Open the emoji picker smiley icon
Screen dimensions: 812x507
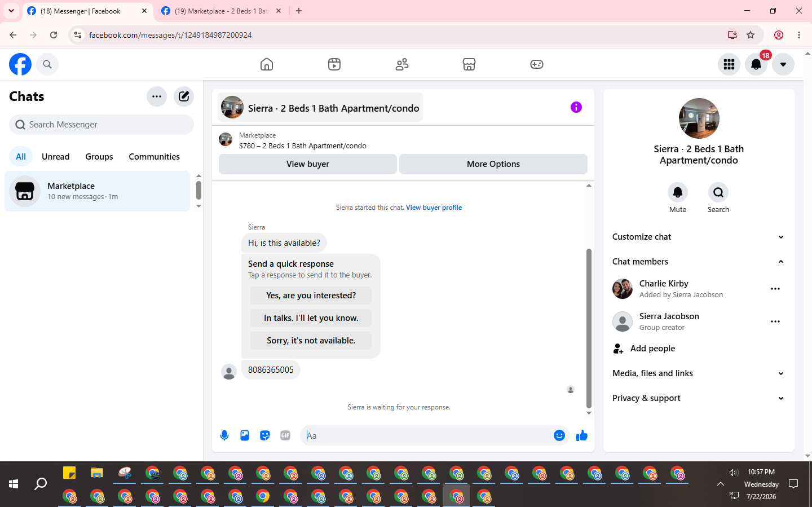pos(559,435)
